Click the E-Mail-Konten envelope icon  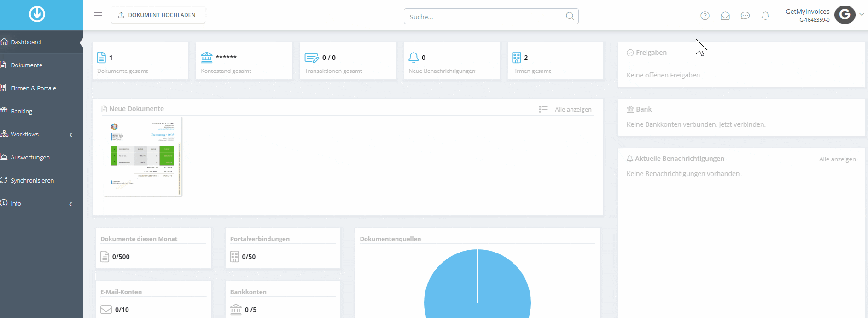(x=106, y=310)
